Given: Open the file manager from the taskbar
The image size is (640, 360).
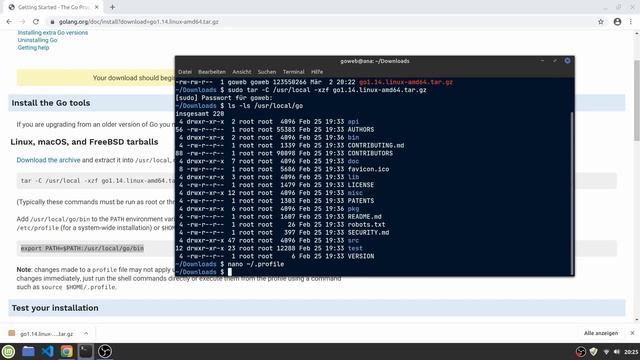Looking at the screenshot, I should click(x=28, y=351).
